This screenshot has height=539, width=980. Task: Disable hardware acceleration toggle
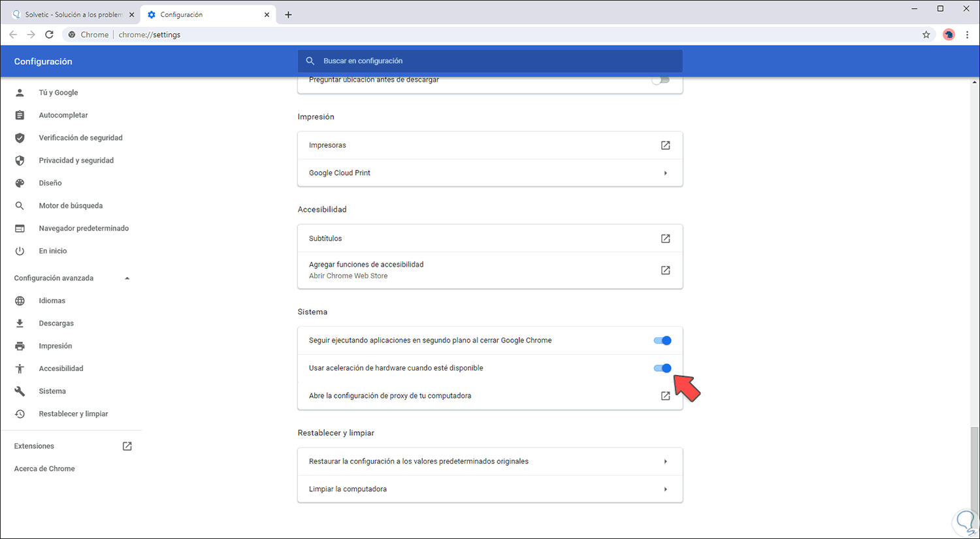[x=662, y=368]
